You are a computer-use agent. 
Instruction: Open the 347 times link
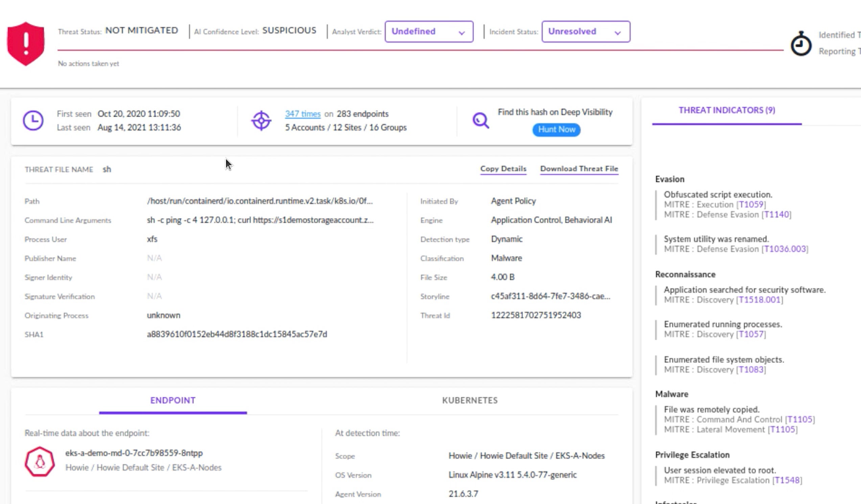click(303, 114)
